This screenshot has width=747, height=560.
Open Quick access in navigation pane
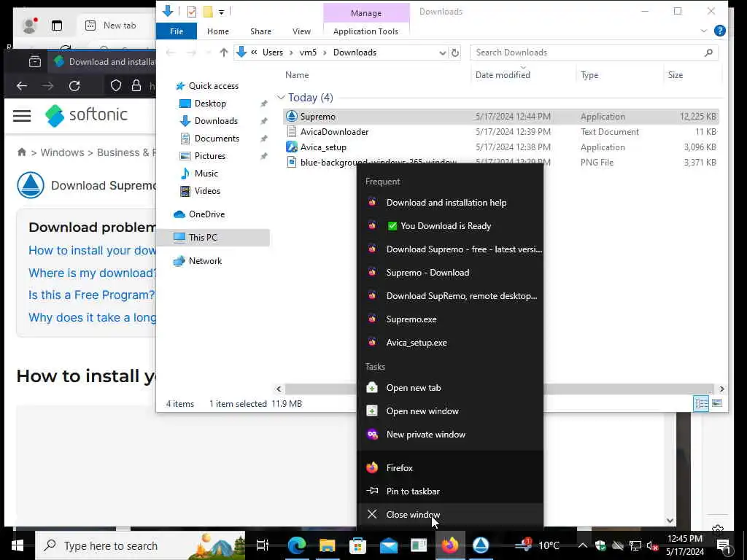pos(214,86)
